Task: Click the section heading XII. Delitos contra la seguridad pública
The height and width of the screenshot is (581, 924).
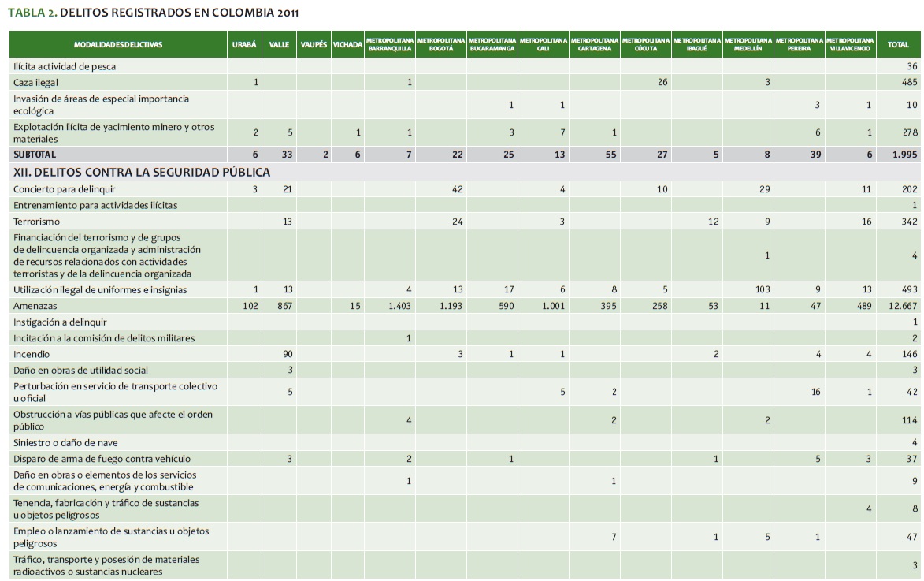Action: [142, 172]
